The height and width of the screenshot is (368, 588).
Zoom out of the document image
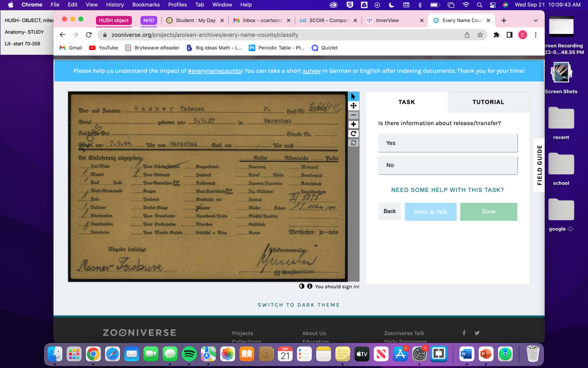(x=353, y=115)
